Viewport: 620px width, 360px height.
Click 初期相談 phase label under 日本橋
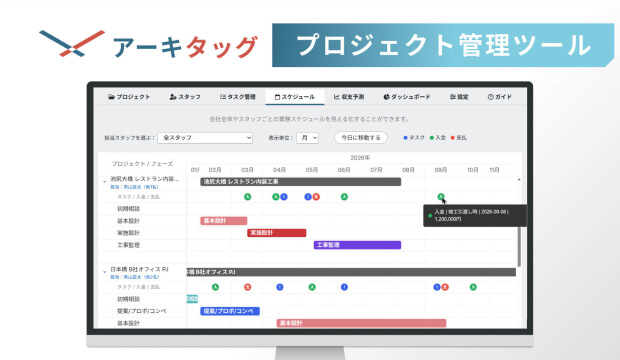[x=129, y=299]
